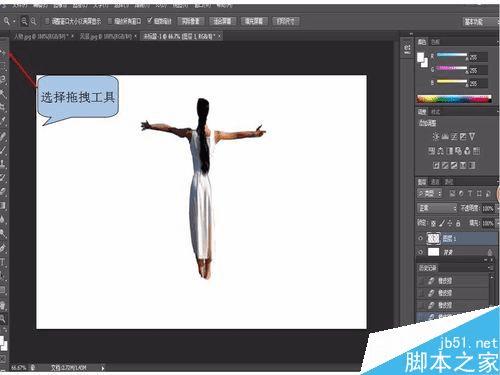Open the collapsed panel icon beside Color panel

tap(407, 49)
